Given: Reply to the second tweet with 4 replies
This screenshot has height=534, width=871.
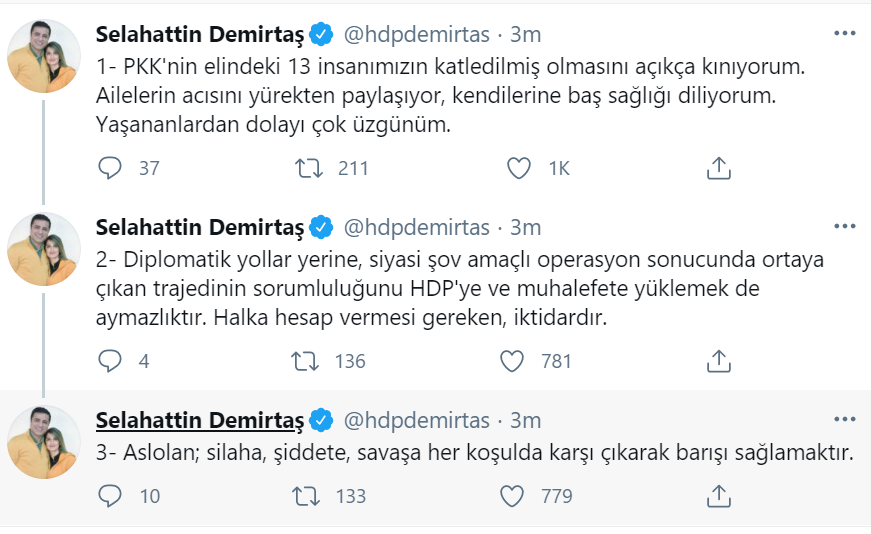Looking at the screenshot, I should 110,361.
